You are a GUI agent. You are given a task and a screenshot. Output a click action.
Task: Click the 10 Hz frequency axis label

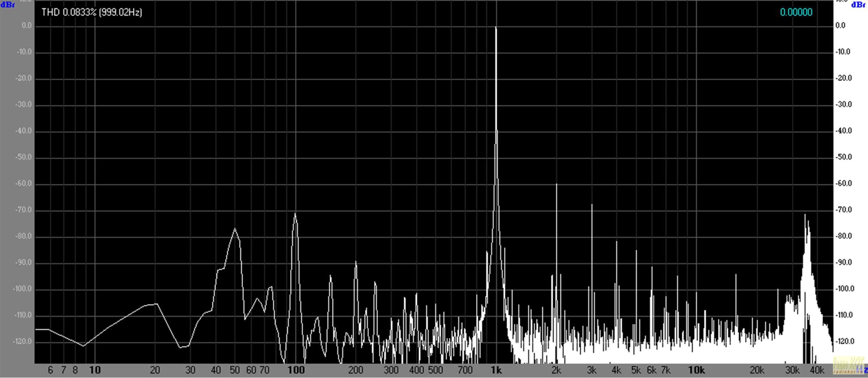pyautogui.click(x=94, y=370)
